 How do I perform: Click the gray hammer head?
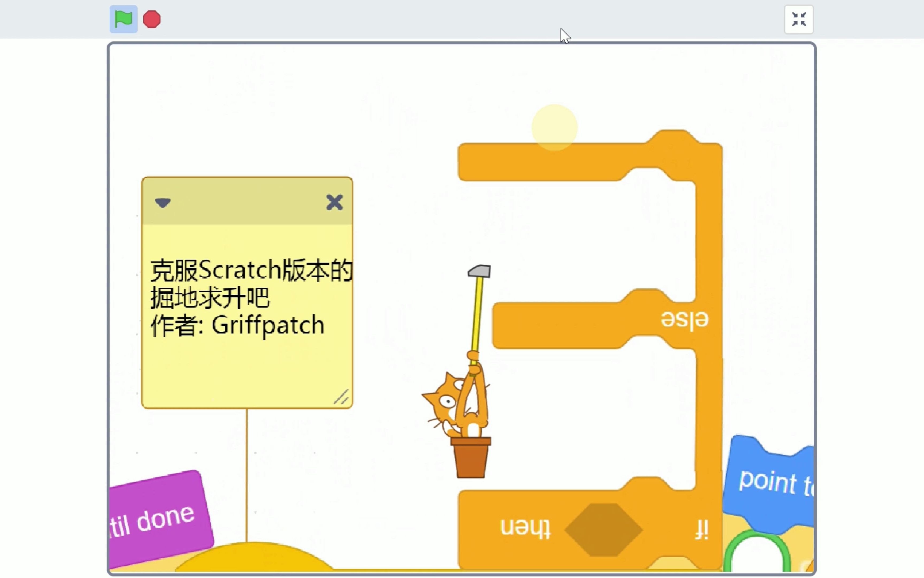[479, 271]
